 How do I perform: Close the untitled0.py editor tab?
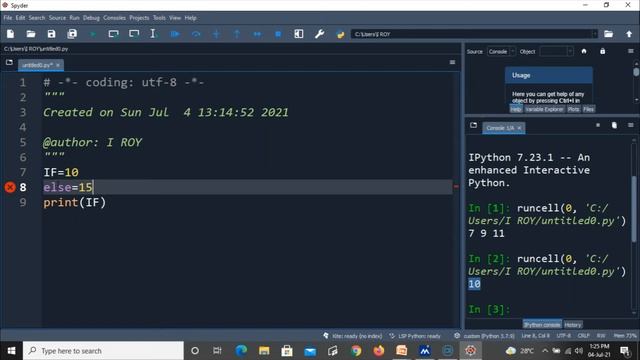[58, 65]
